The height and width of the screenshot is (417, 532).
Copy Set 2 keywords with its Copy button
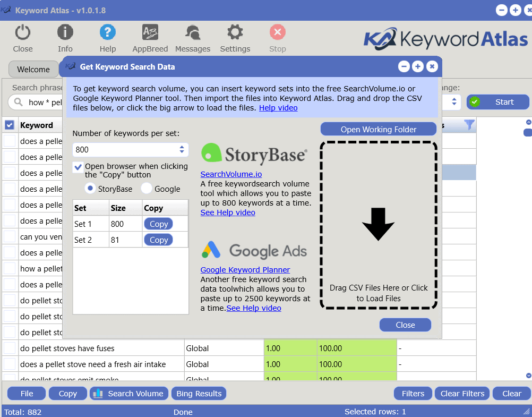[158, 240]
